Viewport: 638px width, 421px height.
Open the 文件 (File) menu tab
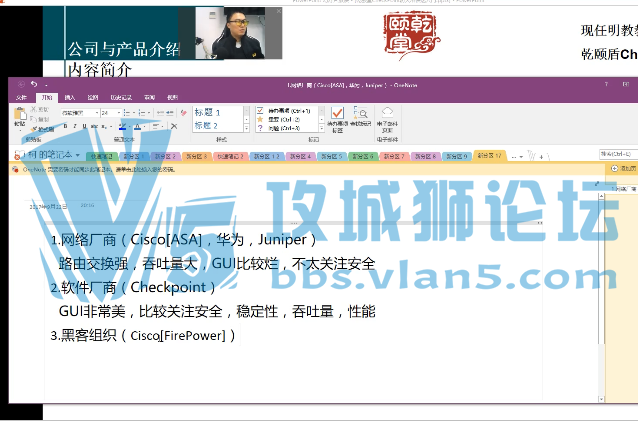pos(21,97)
